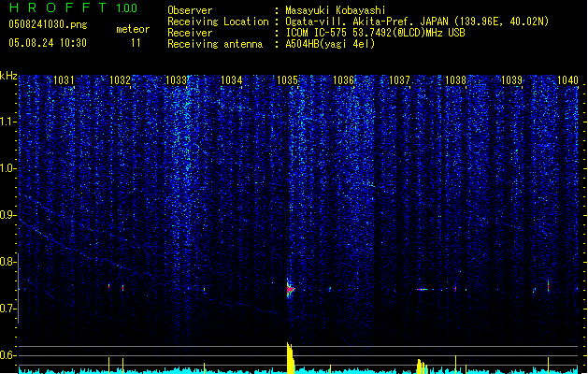Image resolution: width=588 pixels, height=374 pixels.
Task: Click the meteor count value 11
Action: coord(136,43)
